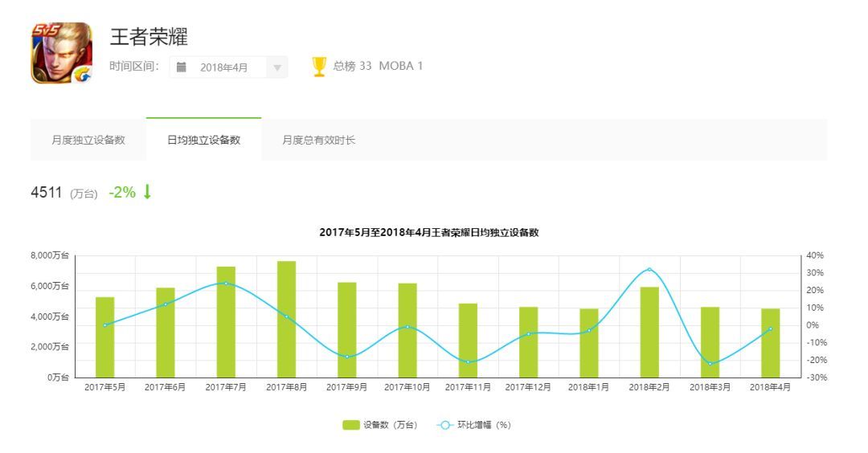868x453 pixels.
Task: Click the 2018年4月 bar in chart
Action: click(x=771, y=344)
